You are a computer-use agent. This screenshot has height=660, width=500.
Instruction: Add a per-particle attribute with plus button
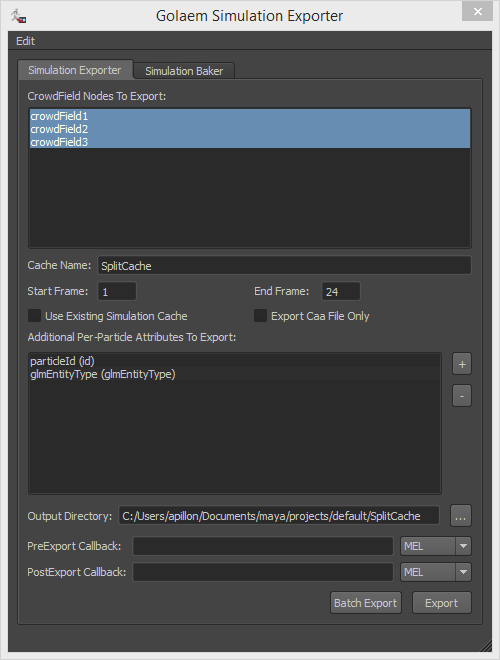tap(462, 364)
